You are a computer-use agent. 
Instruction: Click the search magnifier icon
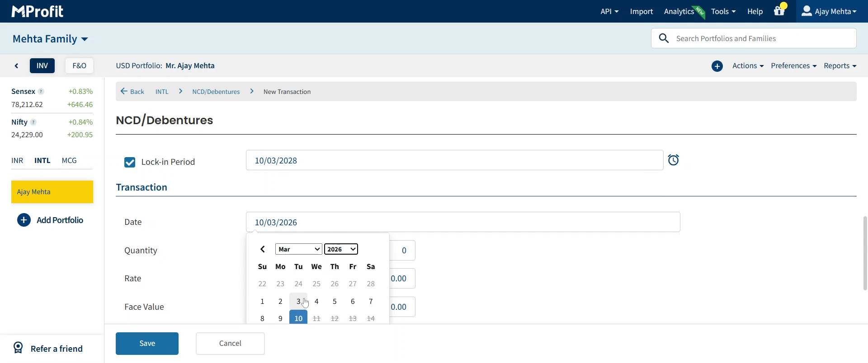tap(664, 38)
